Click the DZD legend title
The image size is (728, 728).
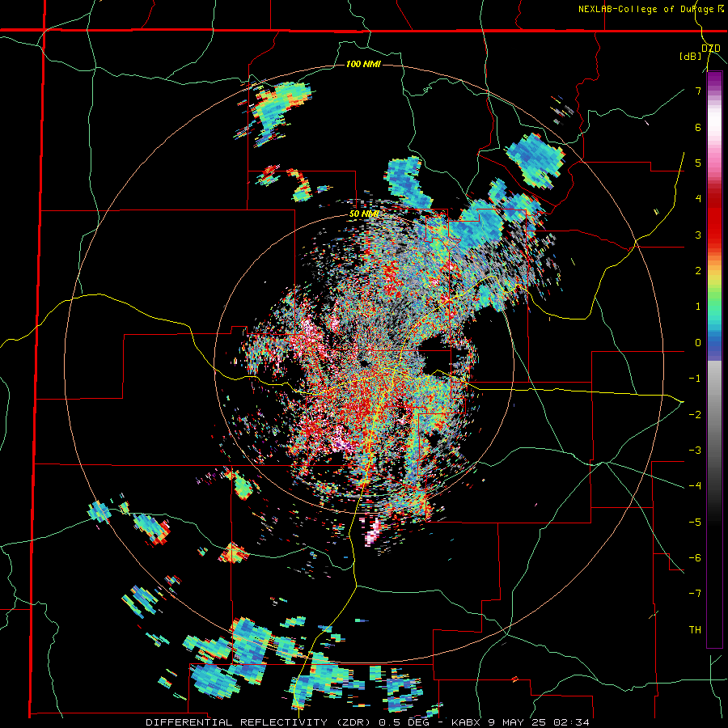tap(710, 48)
